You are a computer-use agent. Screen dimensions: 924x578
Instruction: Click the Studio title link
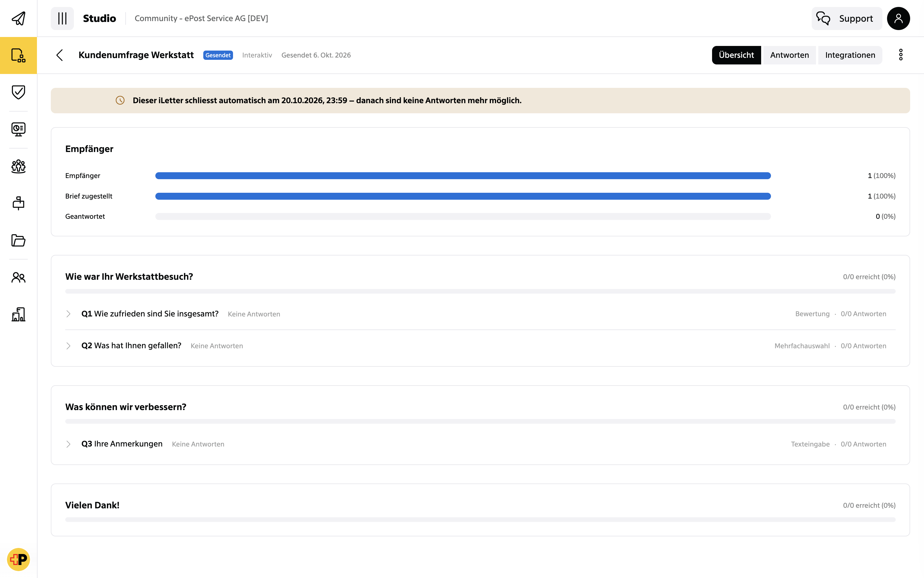pyautogui.click(x=99, y=18)
